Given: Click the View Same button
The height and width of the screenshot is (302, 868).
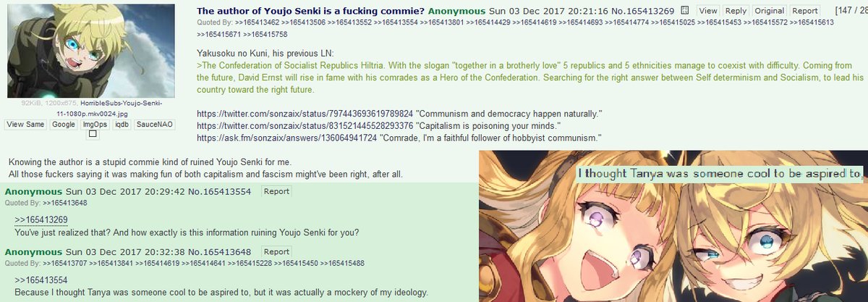Looking at the screenshot, I should tap(26, 125).
